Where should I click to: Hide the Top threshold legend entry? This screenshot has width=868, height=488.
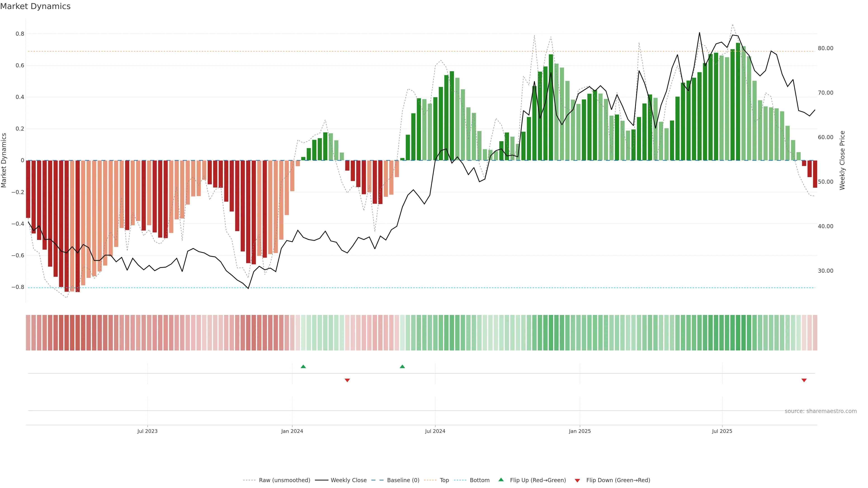444,480
